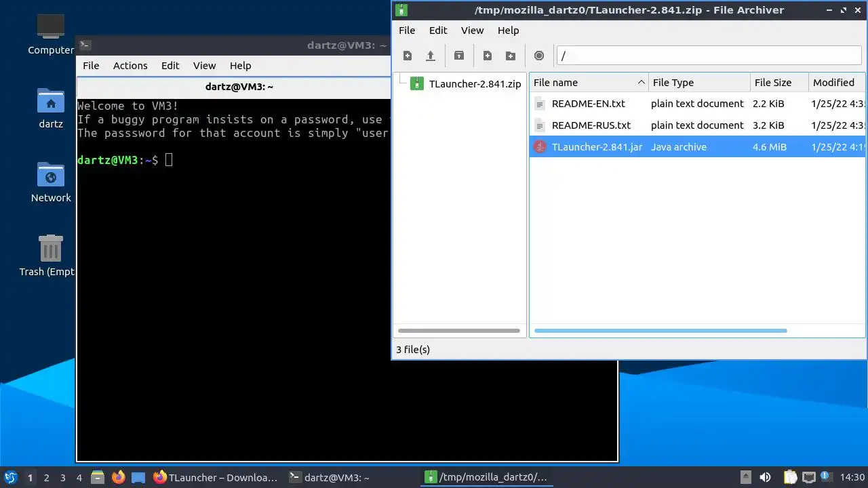Open the Actions menu in the terminal window
Screen dimensions: 868x488
(x=130, y=66)
